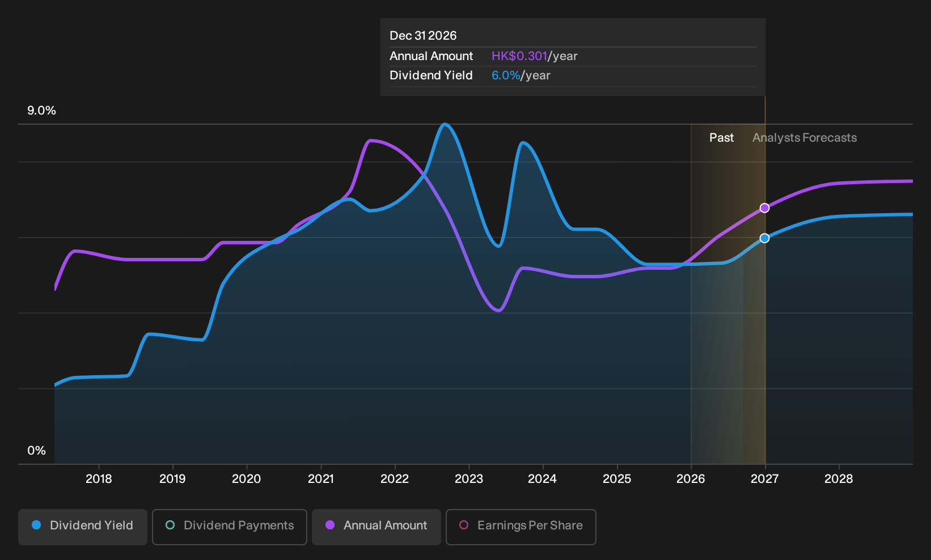Viewport: 931px width, 560px height.
Task: Click the purple Annual Amount legend dot
Action: 330,525
